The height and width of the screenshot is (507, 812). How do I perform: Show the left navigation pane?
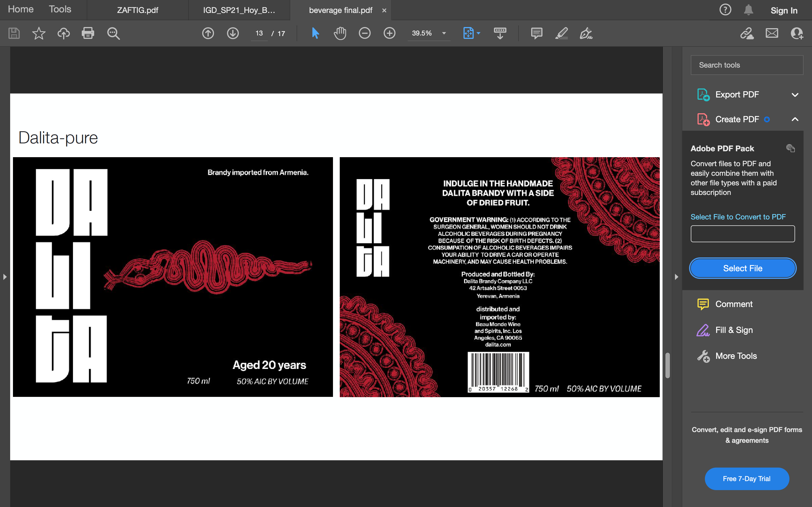[5, 277]
